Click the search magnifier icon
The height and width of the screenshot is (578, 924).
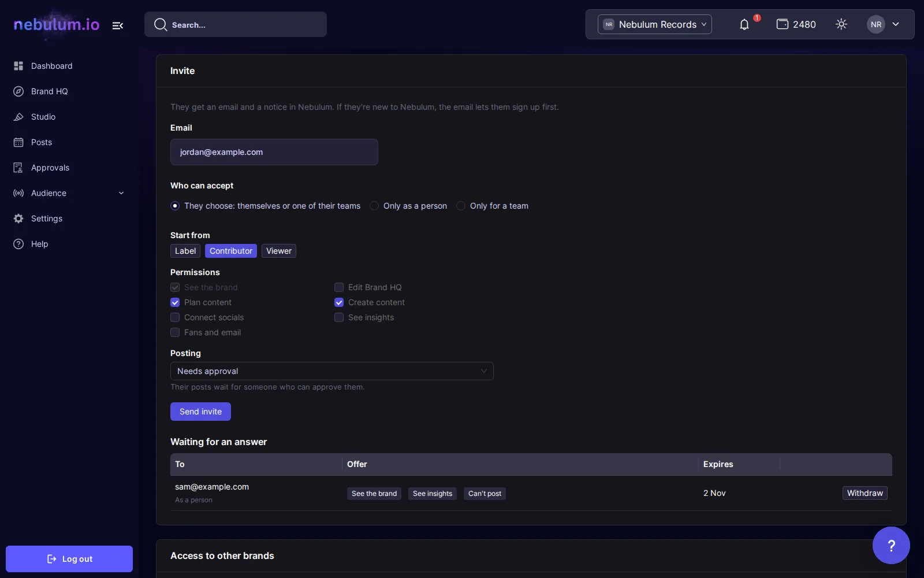(161, 24)
